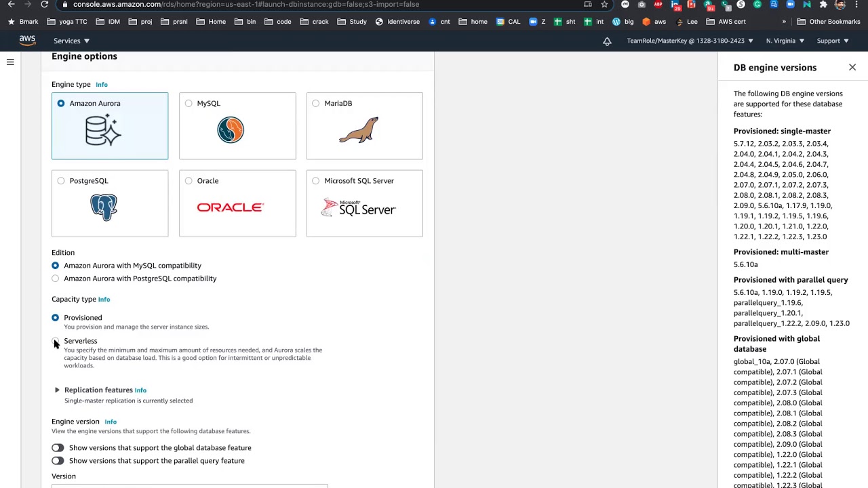Open the Zoom extension icon

tap(790, 4)
